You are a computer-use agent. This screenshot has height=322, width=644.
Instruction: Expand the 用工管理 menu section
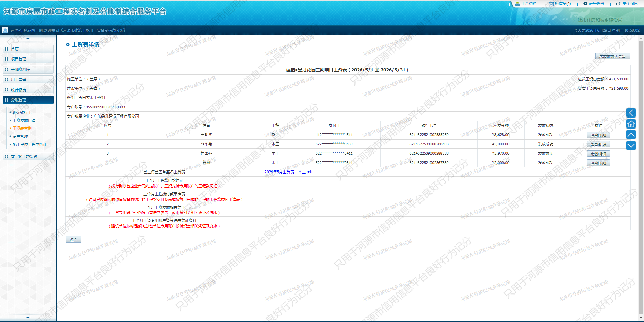pyautogui.click(x=28, y=80)
